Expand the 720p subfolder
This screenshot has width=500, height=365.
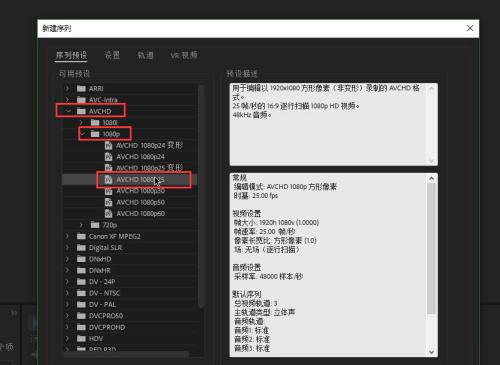coord(81,225)
